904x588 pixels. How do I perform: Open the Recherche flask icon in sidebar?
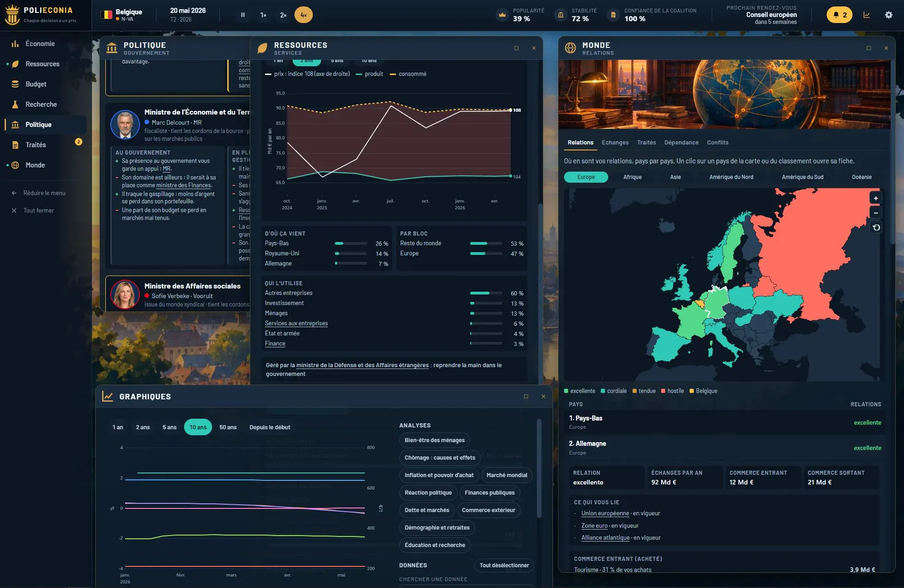click(15, 104)
